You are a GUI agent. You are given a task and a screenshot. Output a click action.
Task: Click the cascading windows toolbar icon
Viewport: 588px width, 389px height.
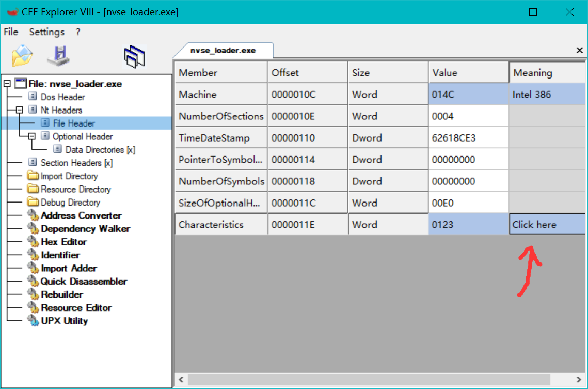(134, 57)
